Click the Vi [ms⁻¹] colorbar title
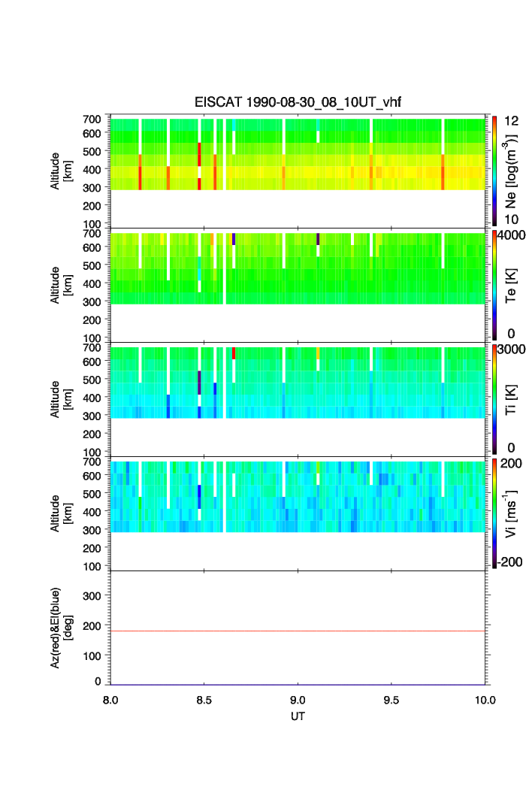The width and height of the screenshot is (532, 799). [x=510, y=514]
